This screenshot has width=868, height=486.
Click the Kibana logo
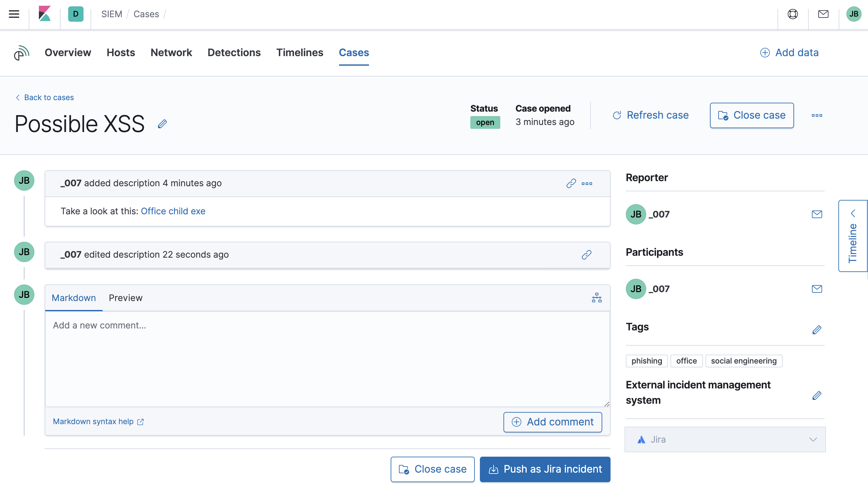pyautogui.click(x=45, y=14)
